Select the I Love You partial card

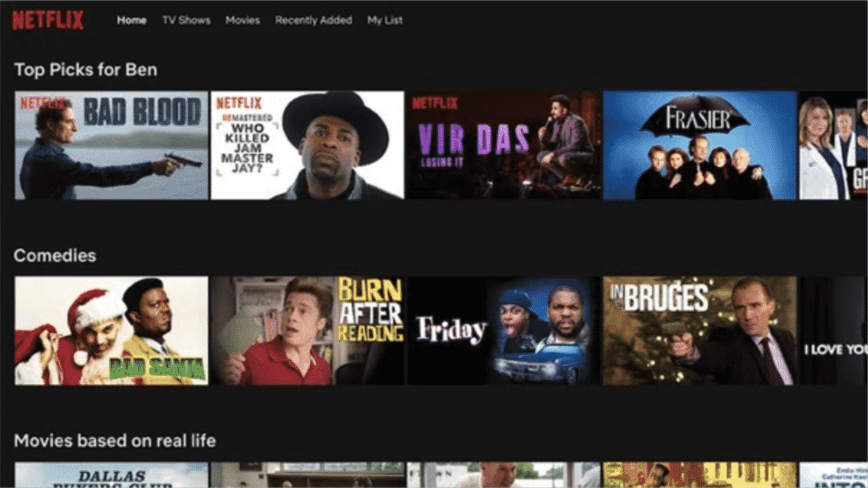pos(833,331)
